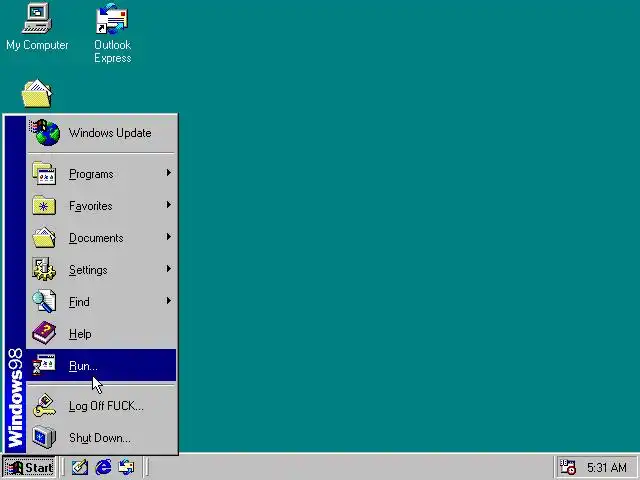
Task: Click the Favorites star folder icon
Action: [x=44, y=205]
